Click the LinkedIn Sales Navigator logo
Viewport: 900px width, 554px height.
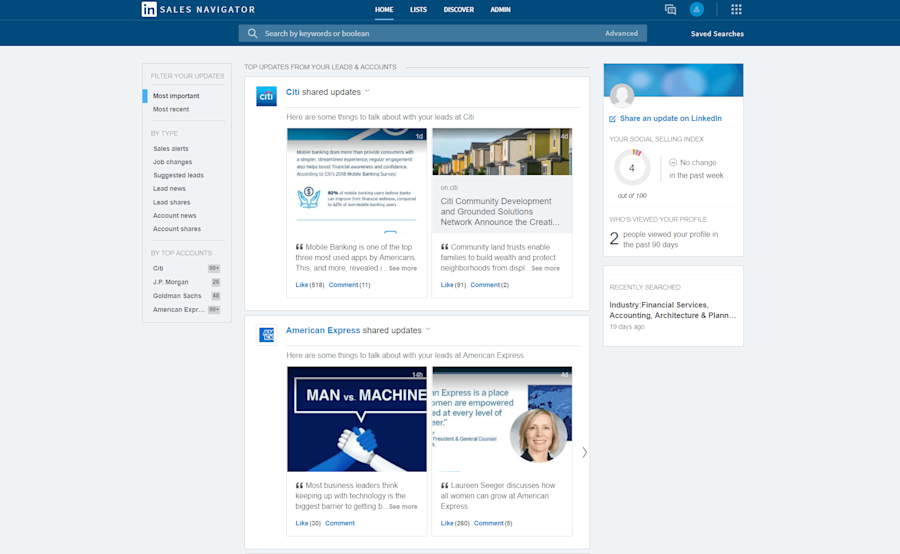(x=198, y=9)
